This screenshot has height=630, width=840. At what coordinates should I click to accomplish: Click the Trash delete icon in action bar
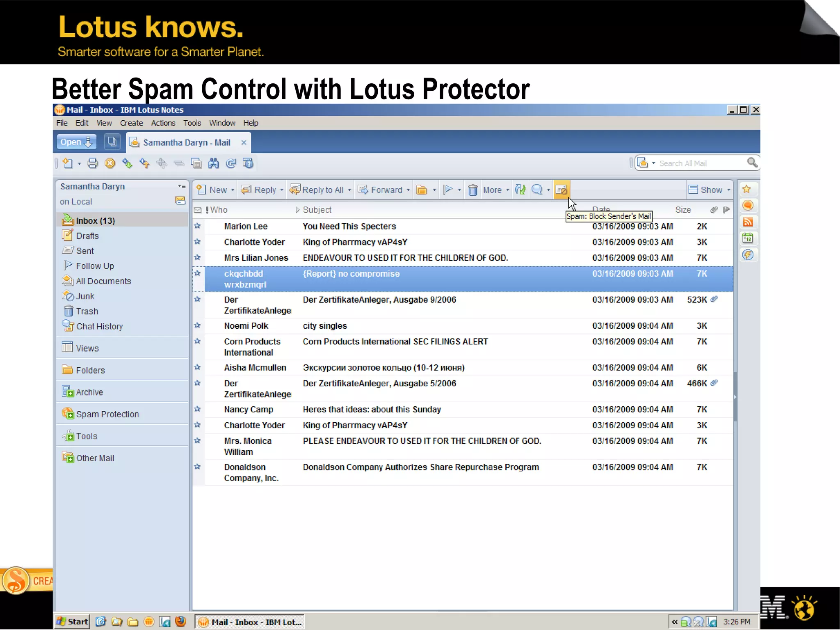[472, 190]
